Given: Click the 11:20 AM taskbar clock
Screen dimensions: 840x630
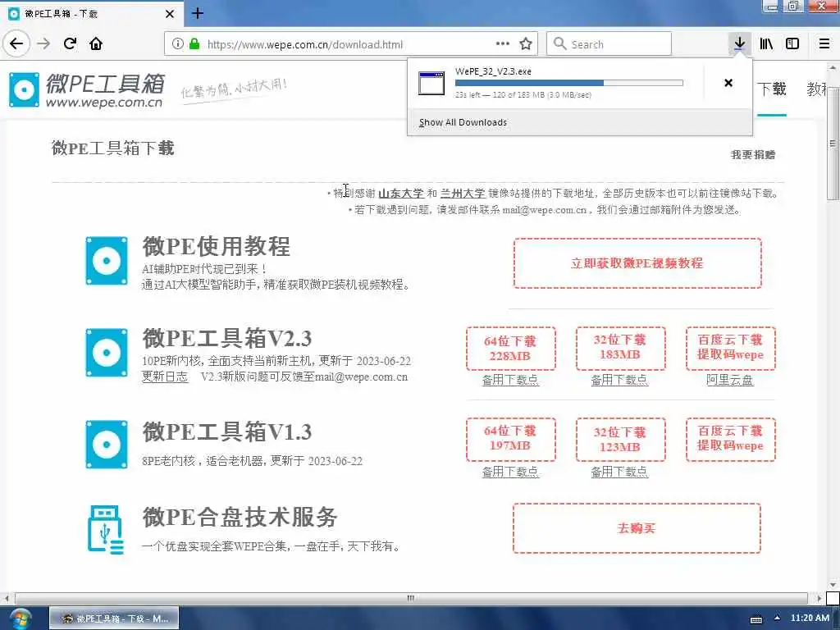Looking at the screenshot, I should [810, 618].
